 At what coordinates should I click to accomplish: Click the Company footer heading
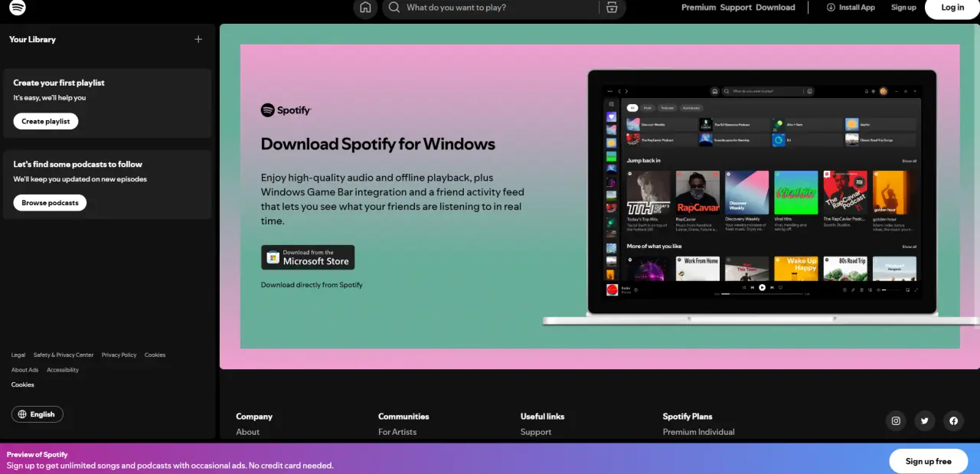coord(254,417)
